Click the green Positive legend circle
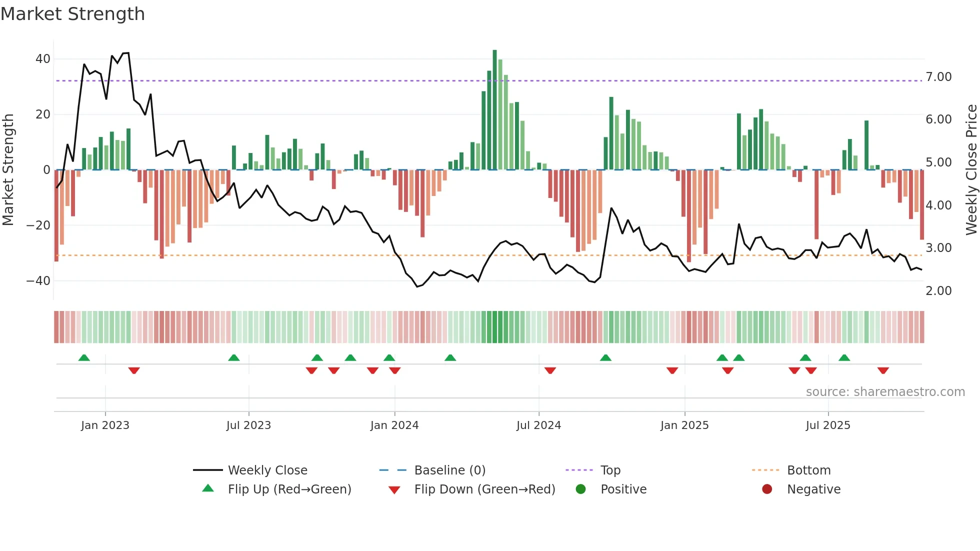This screenshot has width=980, height=551. (x=580, y=489)
